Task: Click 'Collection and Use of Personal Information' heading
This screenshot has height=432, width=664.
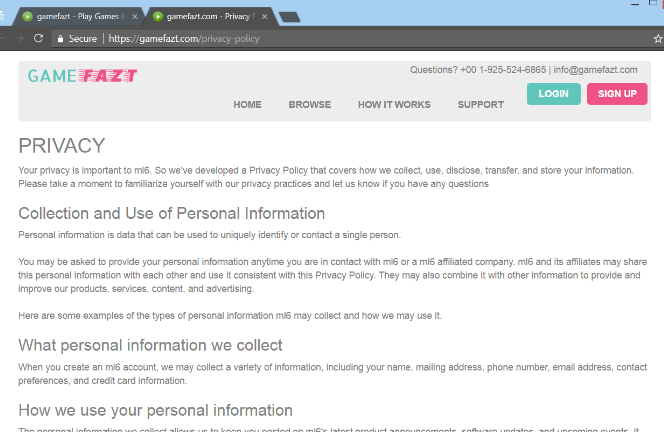Action: point(172,213)
